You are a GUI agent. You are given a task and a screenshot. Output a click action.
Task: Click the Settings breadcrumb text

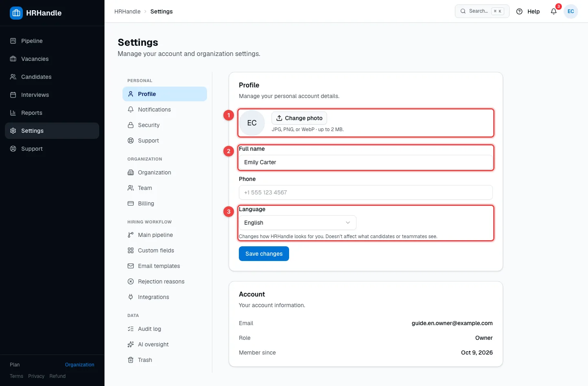(161, 11)
